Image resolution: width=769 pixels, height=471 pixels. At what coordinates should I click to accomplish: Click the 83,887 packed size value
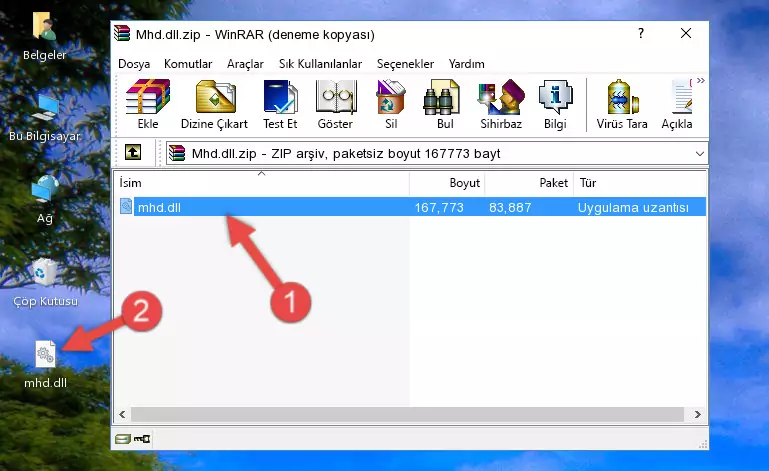(510, 208)
